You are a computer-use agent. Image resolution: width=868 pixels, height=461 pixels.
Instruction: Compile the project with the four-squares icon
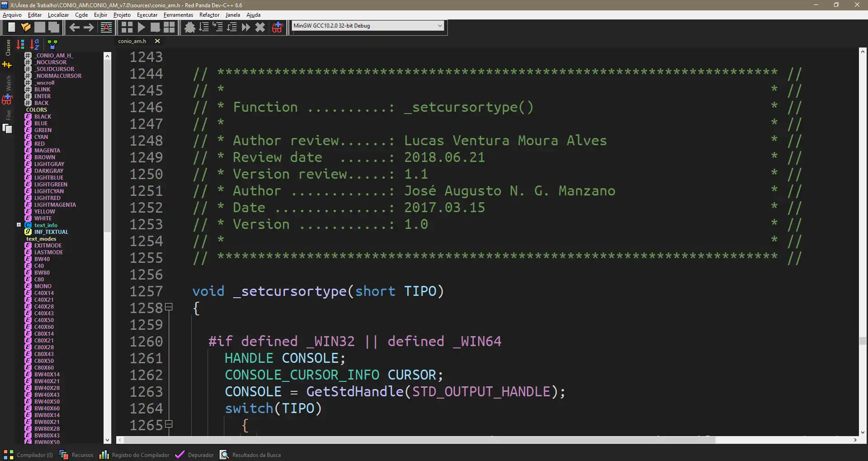point(127,28)
